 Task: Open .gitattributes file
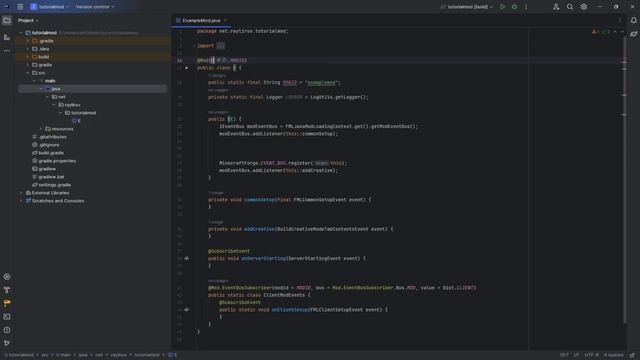click(x=52, y=137)
